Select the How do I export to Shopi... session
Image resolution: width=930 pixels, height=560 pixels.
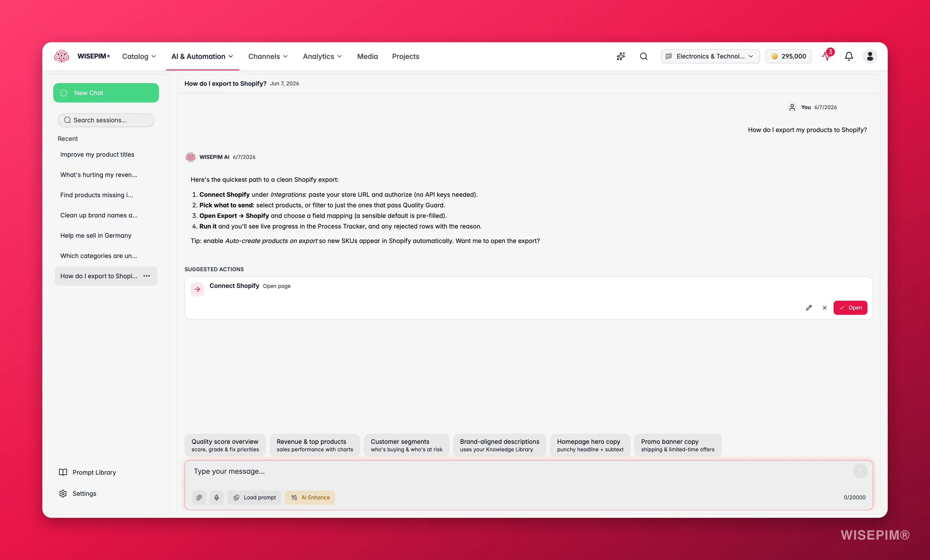pyautogui.click(x=99, y=276)
